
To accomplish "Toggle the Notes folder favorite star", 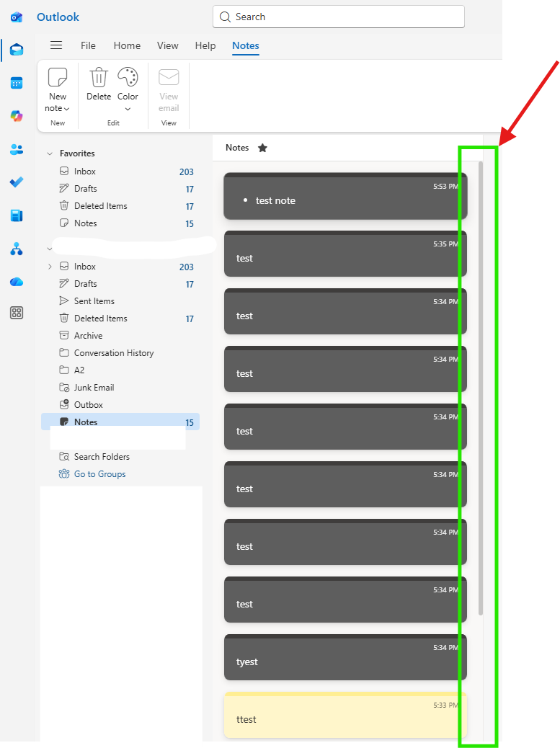I will pyautogui.click(x=262, y=148).
